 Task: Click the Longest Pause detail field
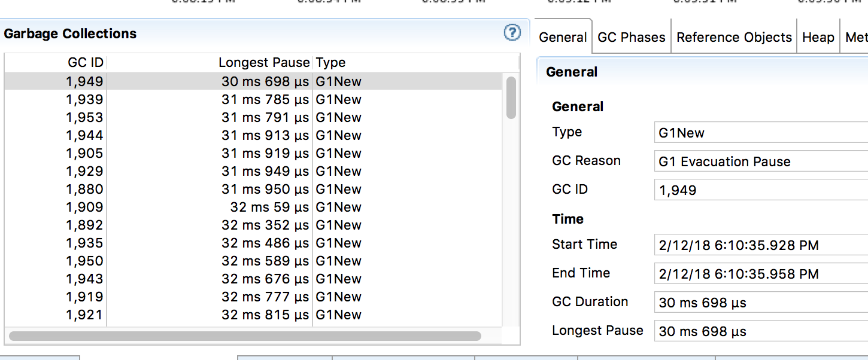coord(760,331)
